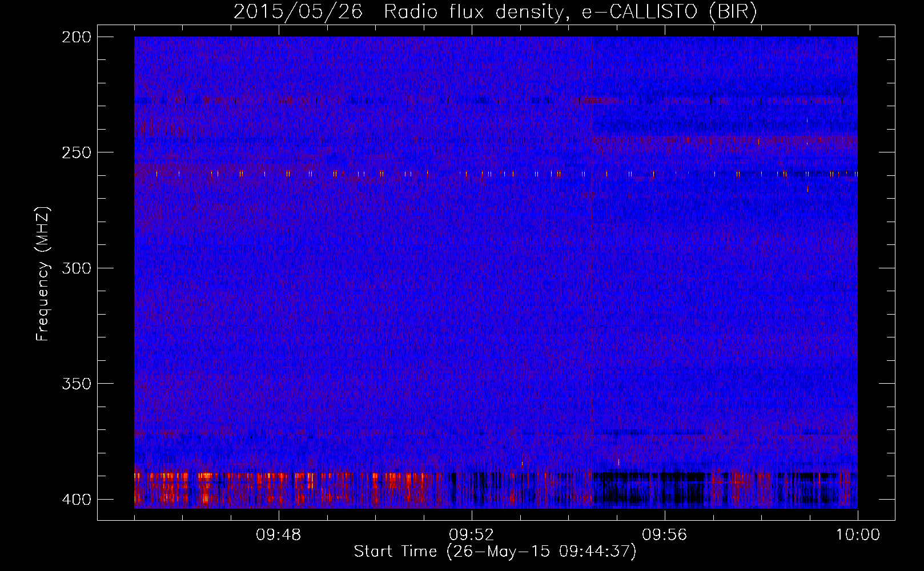Select the 250 frequency tick label
The image size is (924, 571).
point(76,152)
